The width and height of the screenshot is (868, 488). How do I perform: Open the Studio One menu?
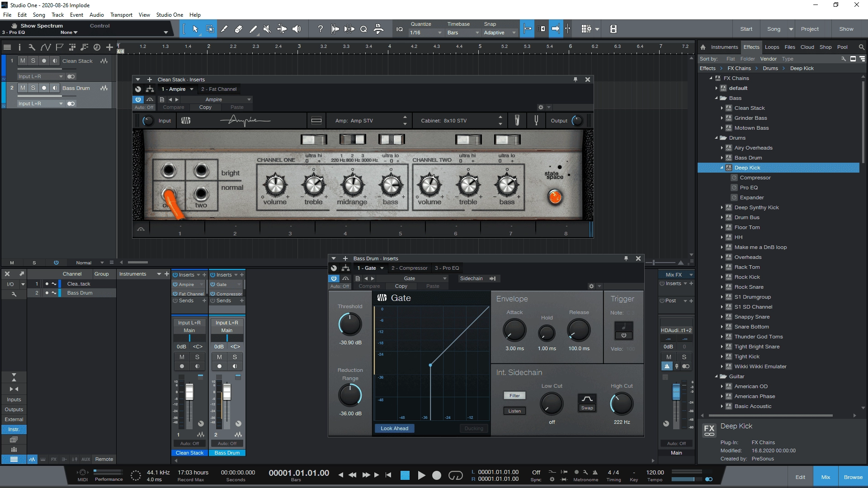click(x=170, y=15)
